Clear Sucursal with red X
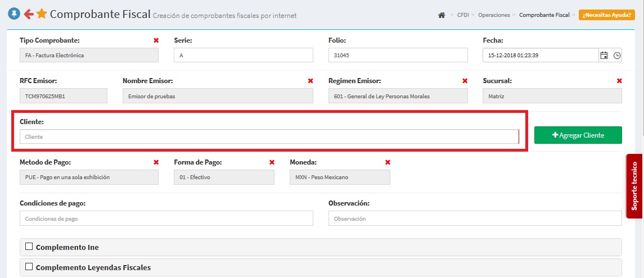 pos(619,81)
